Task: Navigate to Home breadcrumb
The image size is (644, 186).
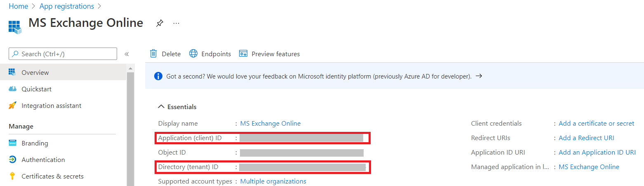Action: (18, 6)
